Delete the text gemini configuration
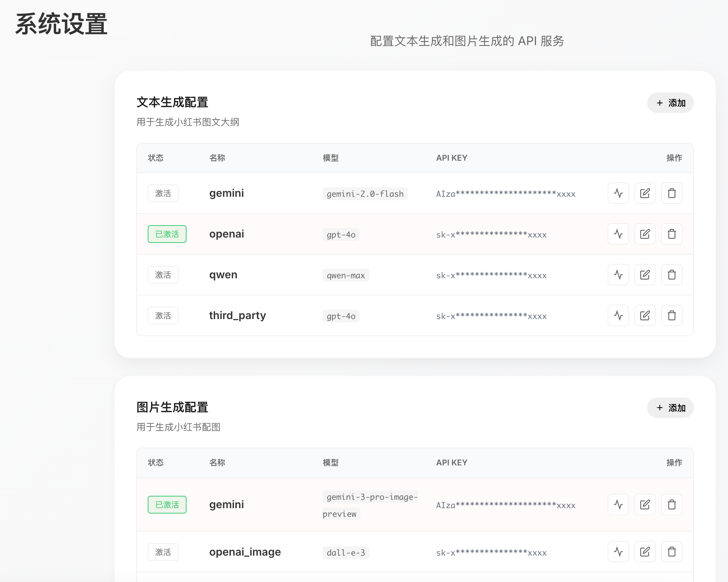 click(671, 193)
